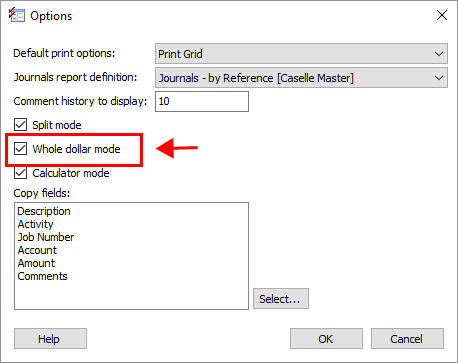Uncheck the Split mode checkbox

tap(20, 125)
